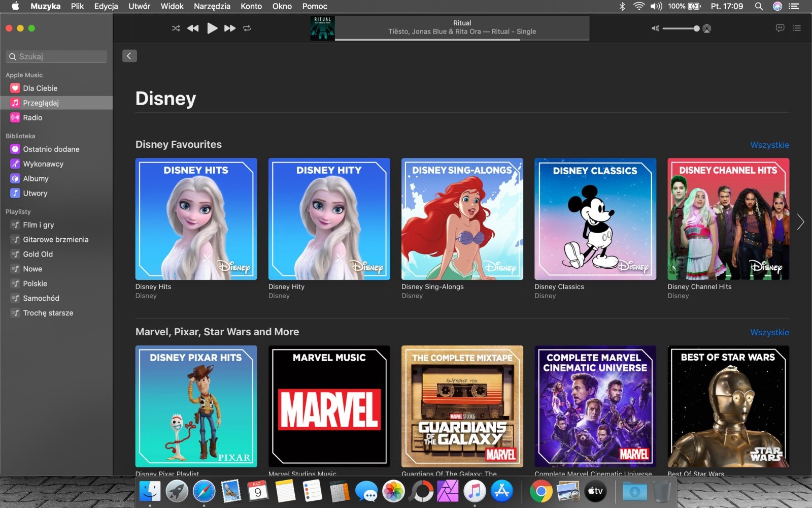This screenshot has width=812, height=508.
Task: Open the Edycja menu
Action: pos(106,6)
